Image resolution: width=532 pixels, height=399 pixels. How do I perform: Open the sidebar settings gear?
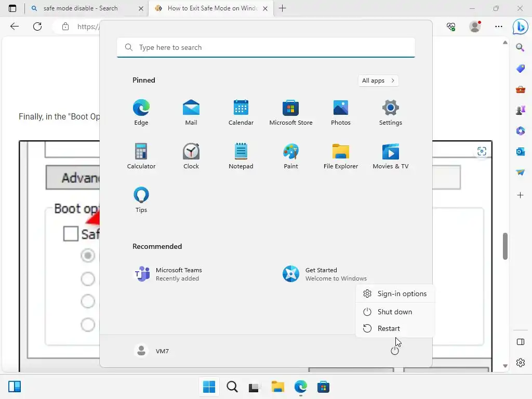(x=520, y=363)
